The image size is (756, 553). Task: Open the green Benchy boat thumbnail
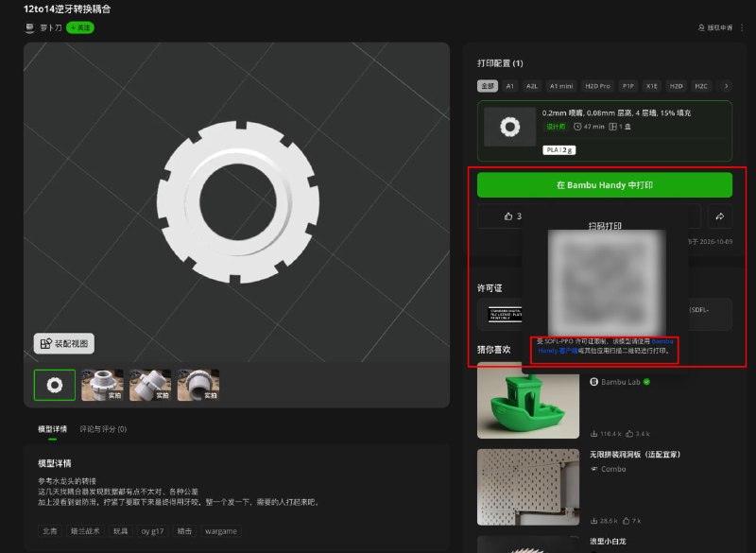click(528, 400)
